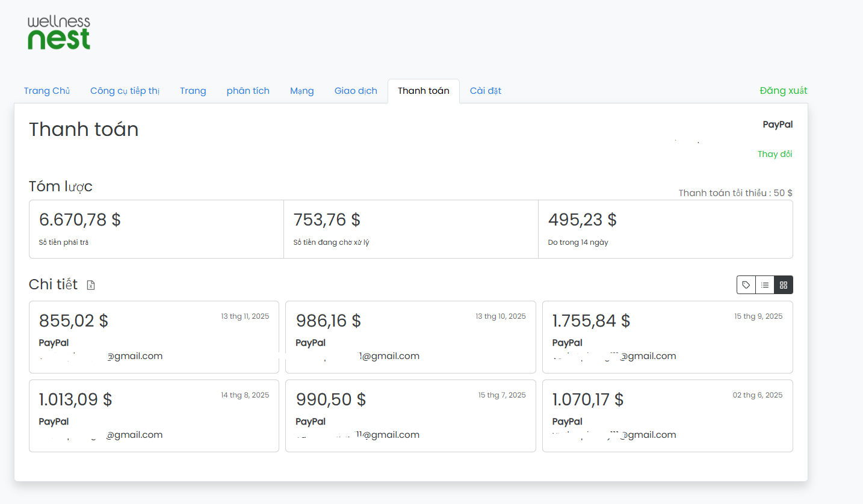Open the Trang Chủ tab

(x=47, y=91)
